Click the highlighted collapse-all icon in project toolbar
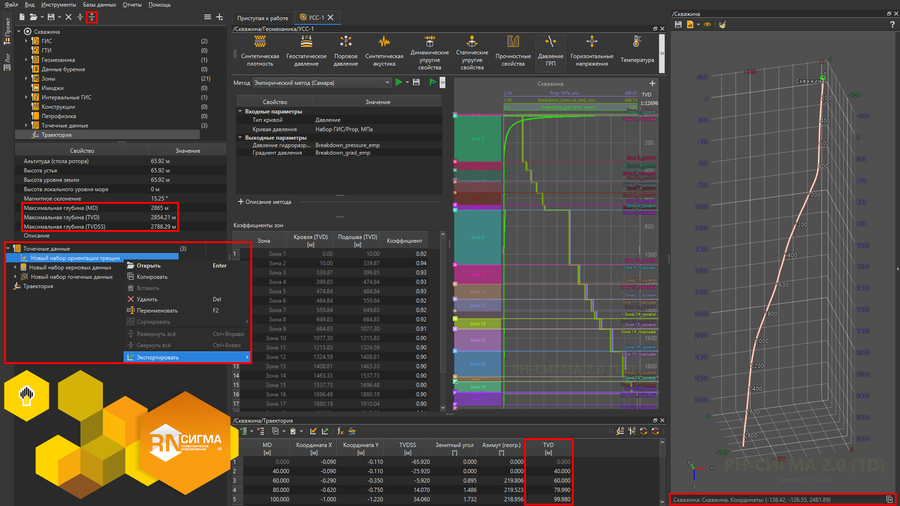The image size is (900, 506). (x=92, y=17)
